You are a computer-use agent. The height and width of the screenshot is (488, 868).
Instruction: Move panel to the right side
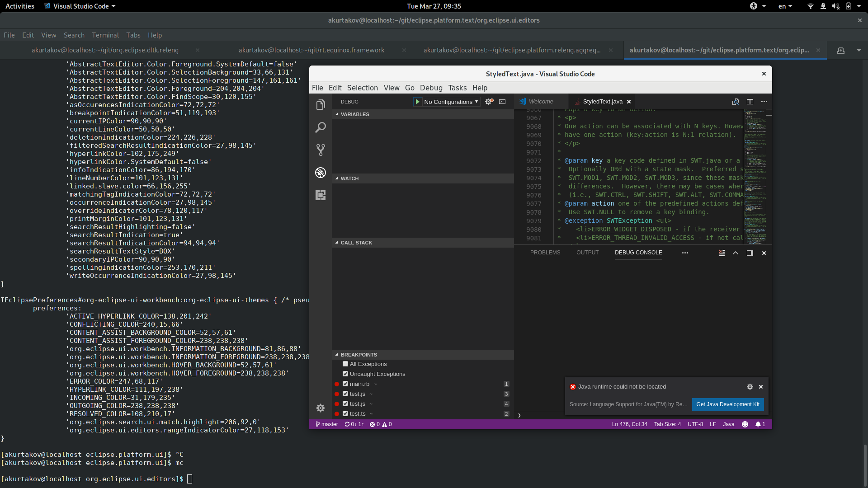750,253
